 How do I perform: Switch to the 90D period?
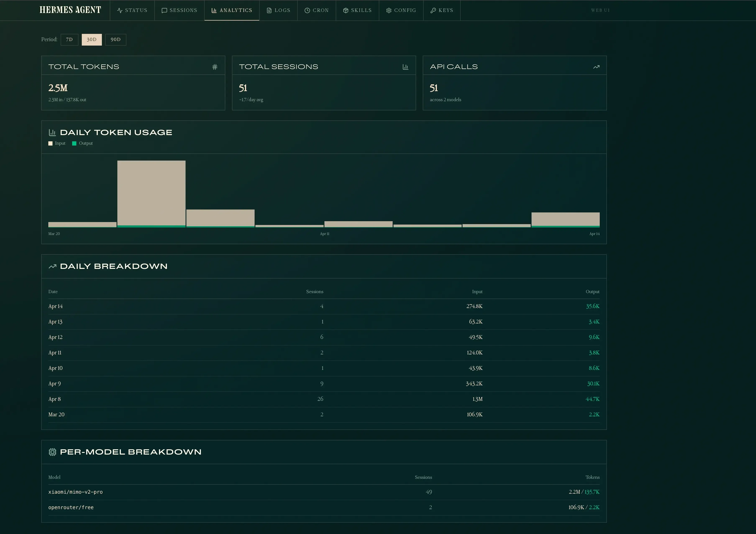coord(115,40)
